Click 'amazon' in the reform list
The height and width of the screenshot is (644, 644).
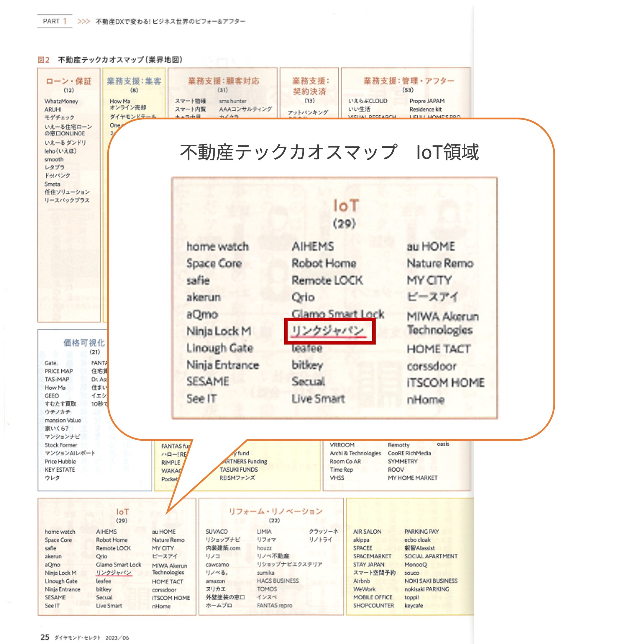[215, 581]
